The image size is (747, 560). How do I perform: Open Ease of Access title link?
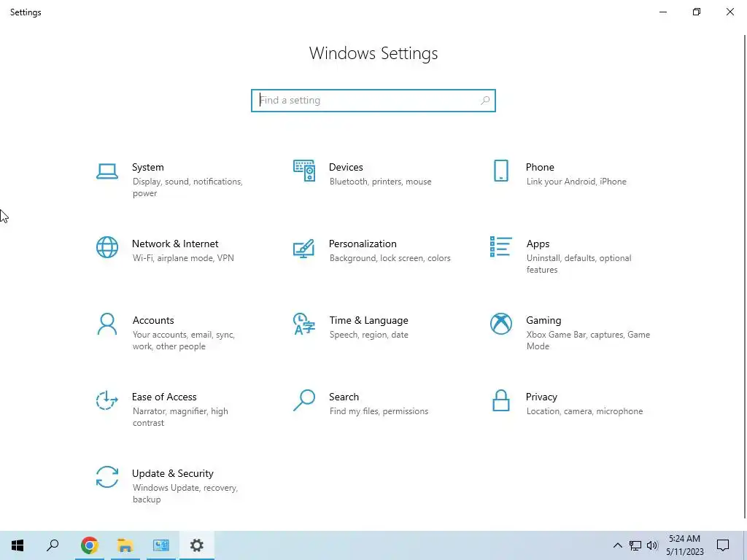pyautogui.click(x=164, y=397)
